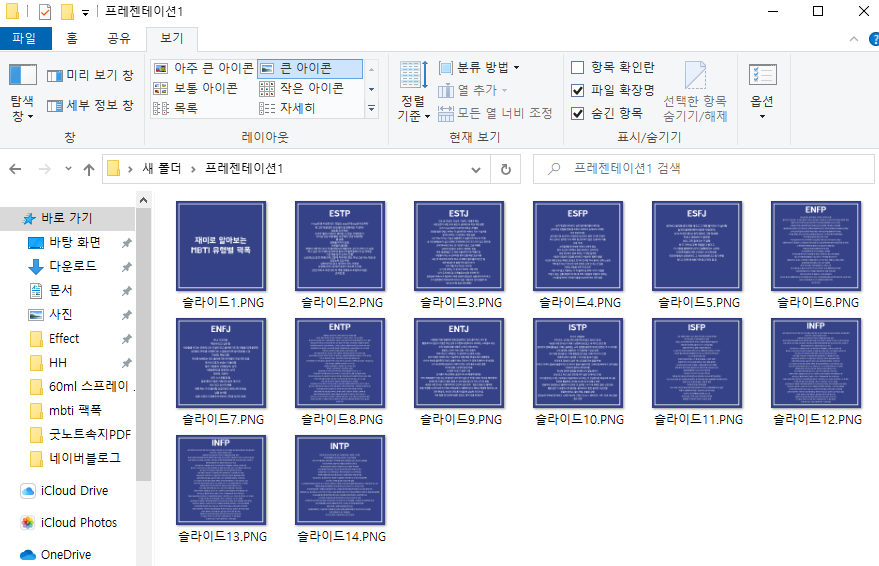Click 프레젠테이션1 in the address breadcrumb
This screenshot has height=566, width=879.
point(244,169)
